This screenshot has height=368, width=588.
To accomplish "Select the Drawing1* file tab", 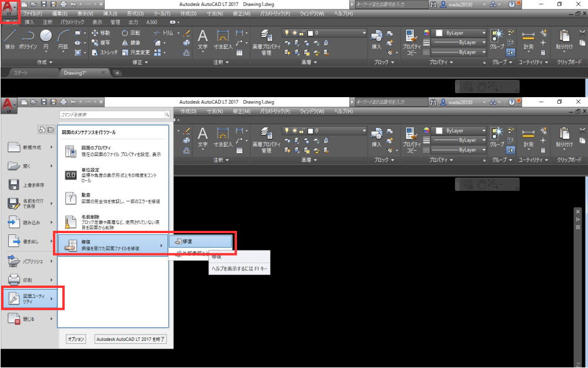I will pyautogui.click(x=83, y=73).
